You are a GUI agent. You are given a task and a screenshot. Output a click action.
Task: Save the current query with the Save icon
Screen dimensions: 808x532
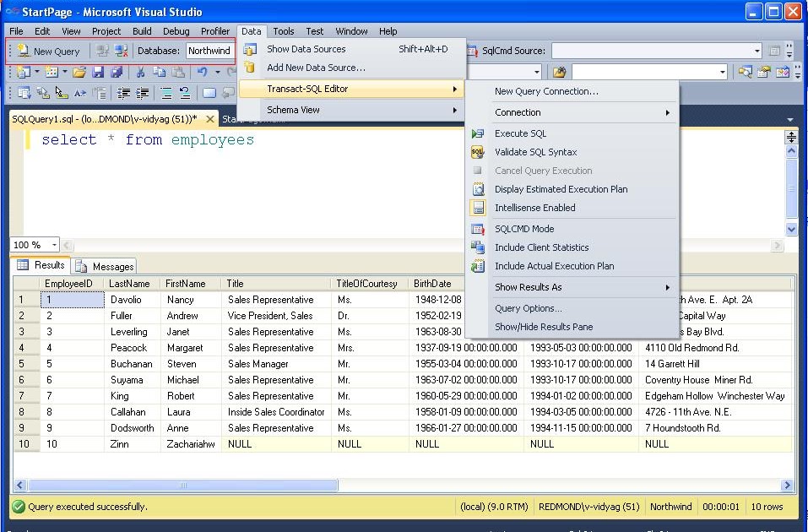(x=99, y=73)
